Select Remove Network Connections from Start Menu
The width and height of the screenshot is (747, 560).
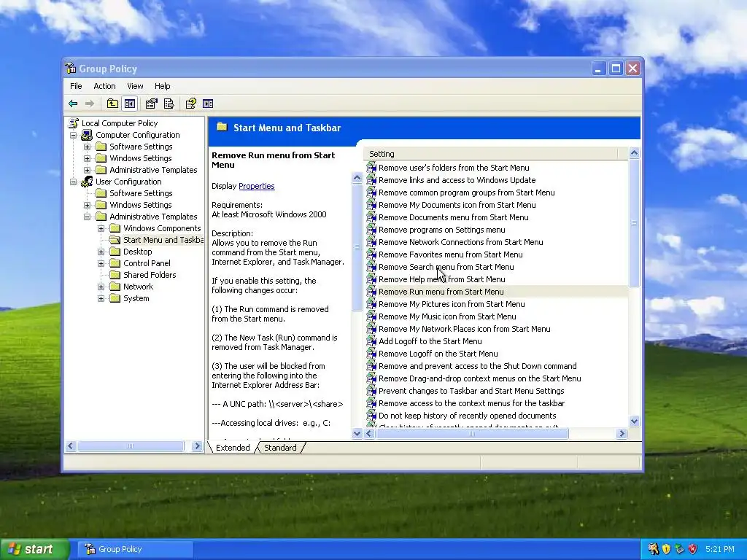tap(461, 242)
